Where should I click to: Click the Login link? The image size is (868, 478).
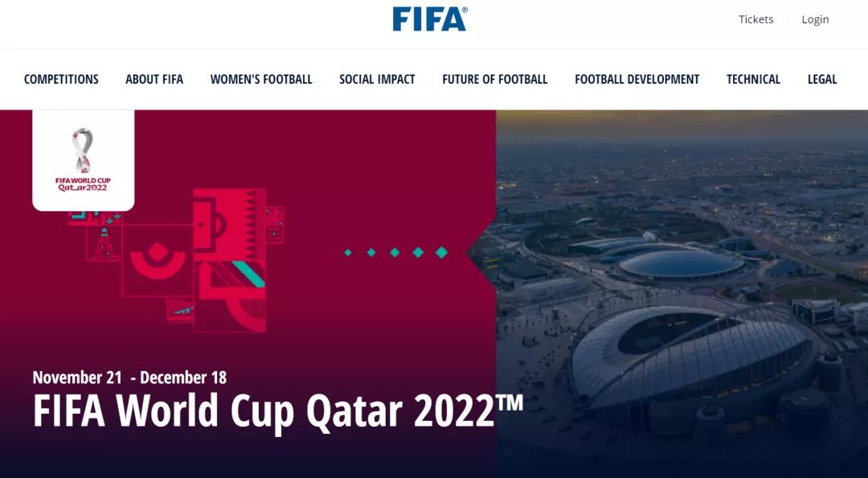(x=814, y=18)
